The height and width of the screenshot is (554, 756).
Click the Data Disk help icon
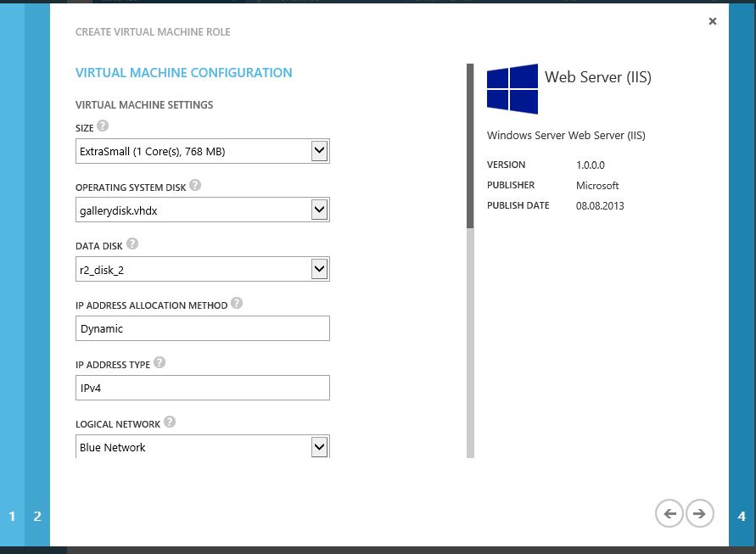[132, 245]
